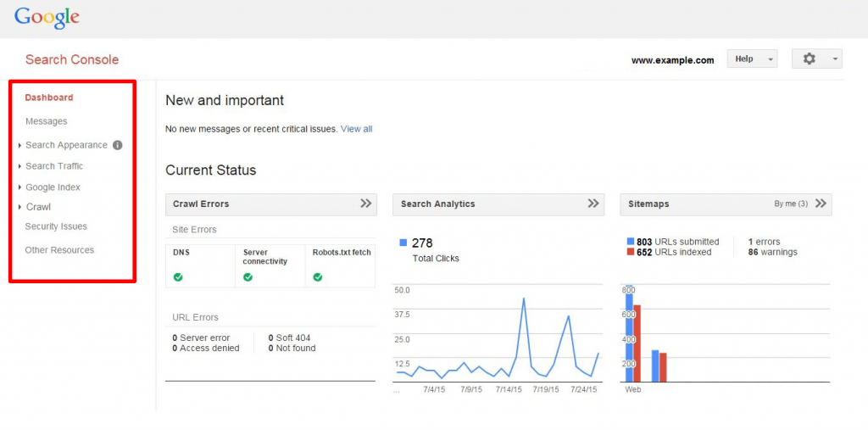Viewport: 868px width, 430px height.
Task: Click www.example.com site name
Action: click(x=672, y=60)
